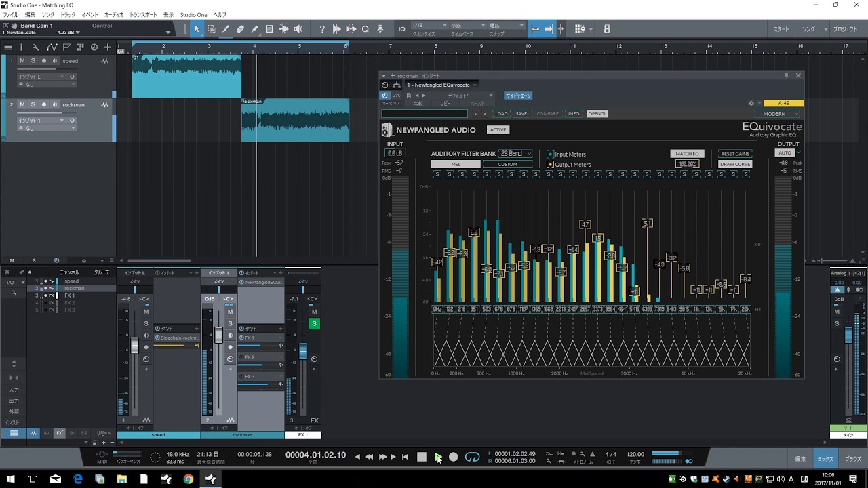
Task: Open the 26 Band filter bank dropdown
Action: coord(516,154)
